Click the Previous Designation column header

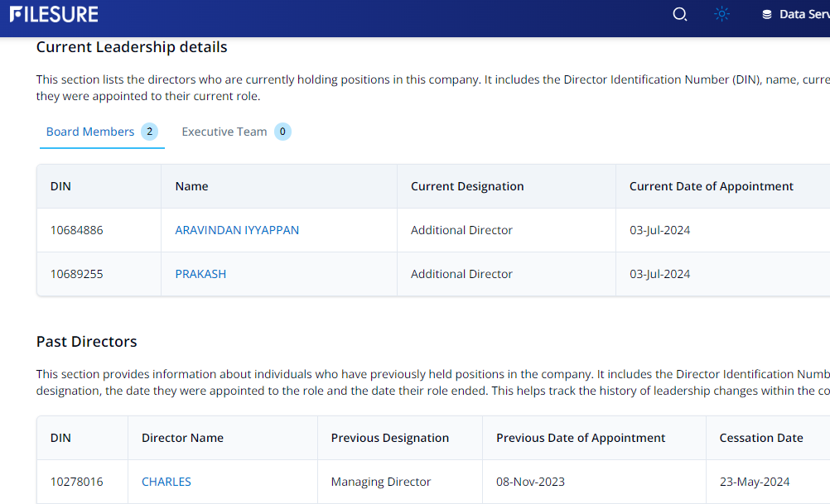[390, 438]
